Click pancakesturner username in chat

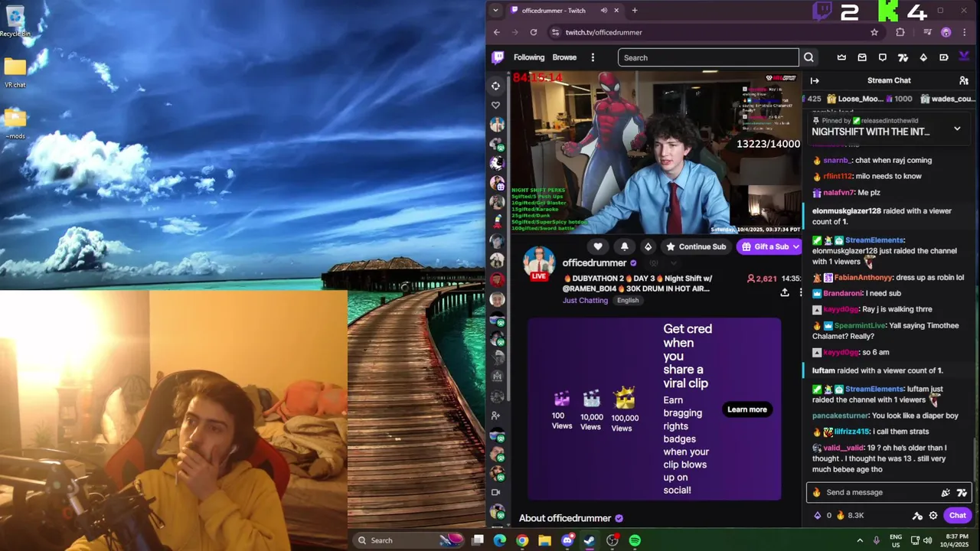point(841,416)
